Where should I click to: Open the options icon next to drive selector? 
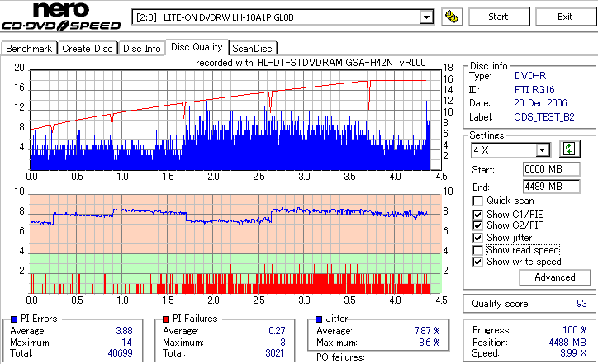[452, 17]
